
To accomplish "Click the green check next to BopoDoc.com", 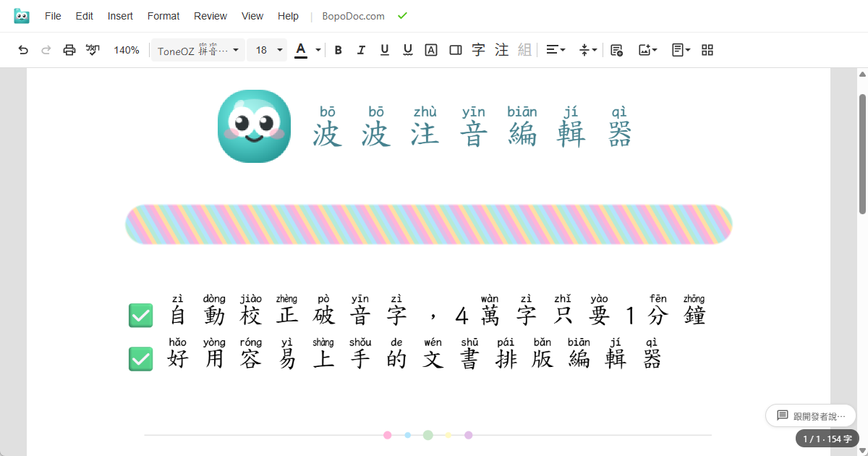I will pos(401,14).
